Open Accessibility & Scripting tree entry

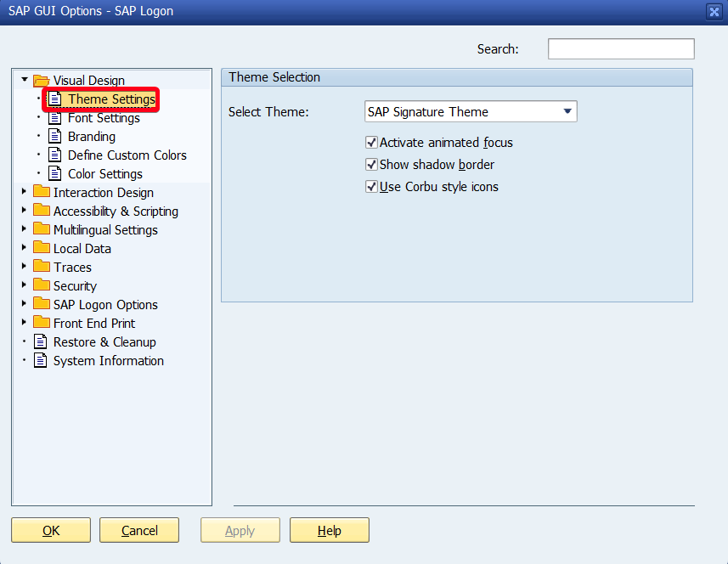pos(116,211)
